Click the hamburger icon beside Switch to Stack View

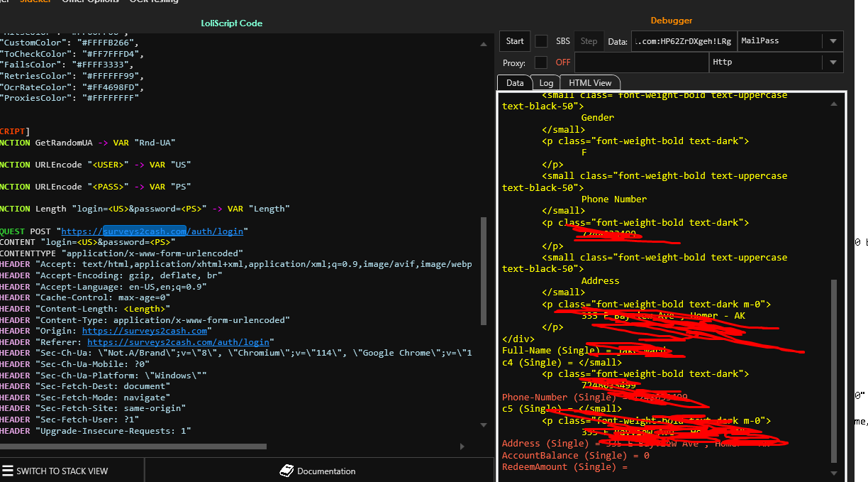7,471
